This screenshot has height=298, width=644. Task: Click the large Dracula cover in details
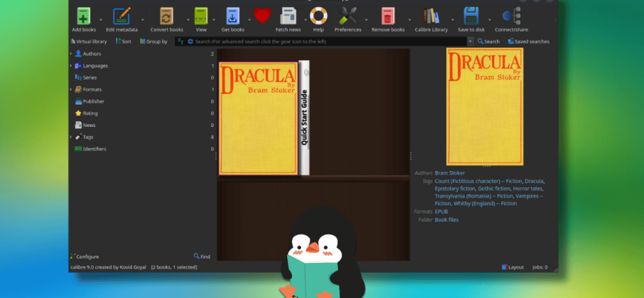[x=484, y=107]
